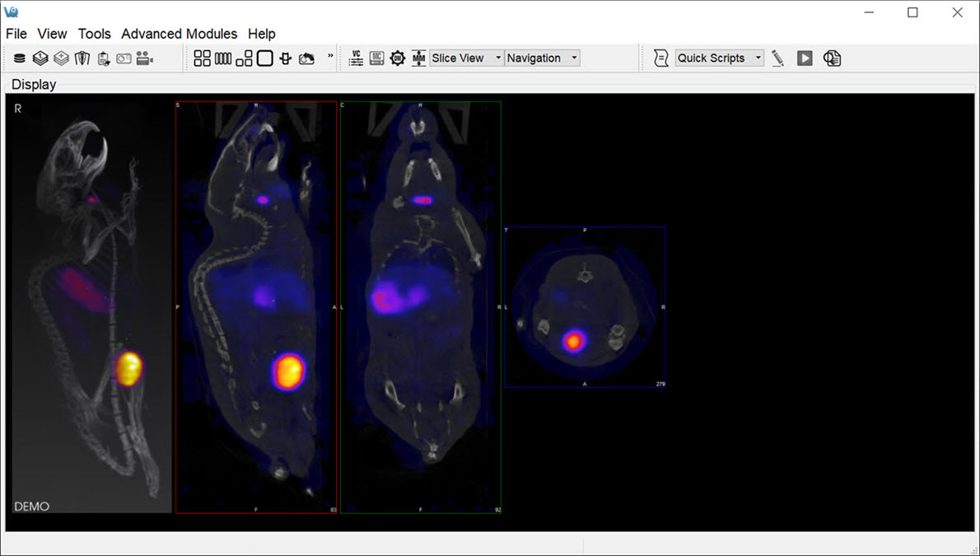The image size is (980, 556).
Task: Switch to single rounded-square view layout
Action: coord(264,58)
